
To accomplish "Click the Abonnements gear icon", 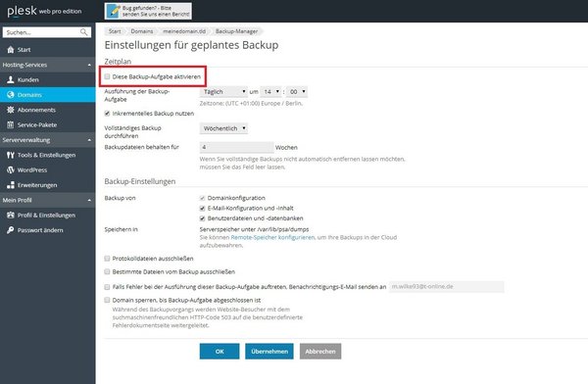I will pyautogui.click(x=11, y=110).
